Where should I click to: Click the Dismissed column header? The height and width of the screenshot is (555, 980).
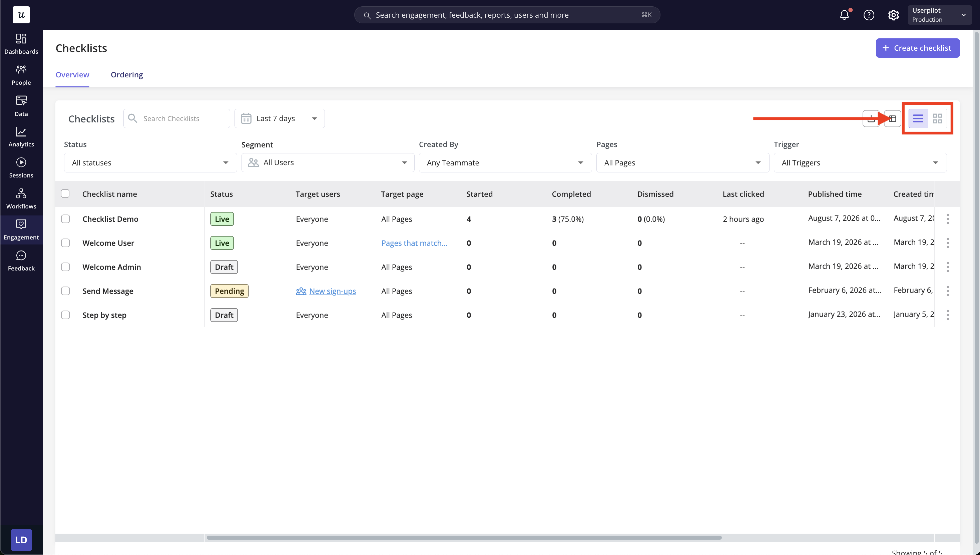655,194
